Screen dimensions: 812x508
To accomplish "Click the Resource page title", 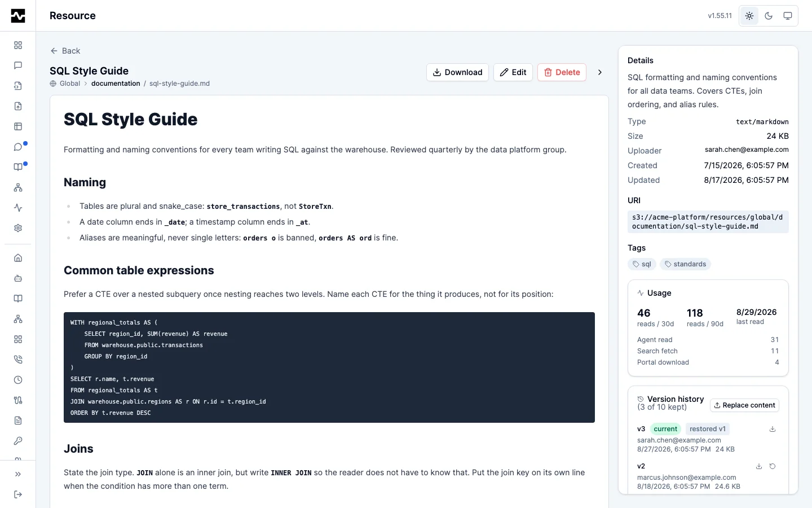I will coord(73,16).
